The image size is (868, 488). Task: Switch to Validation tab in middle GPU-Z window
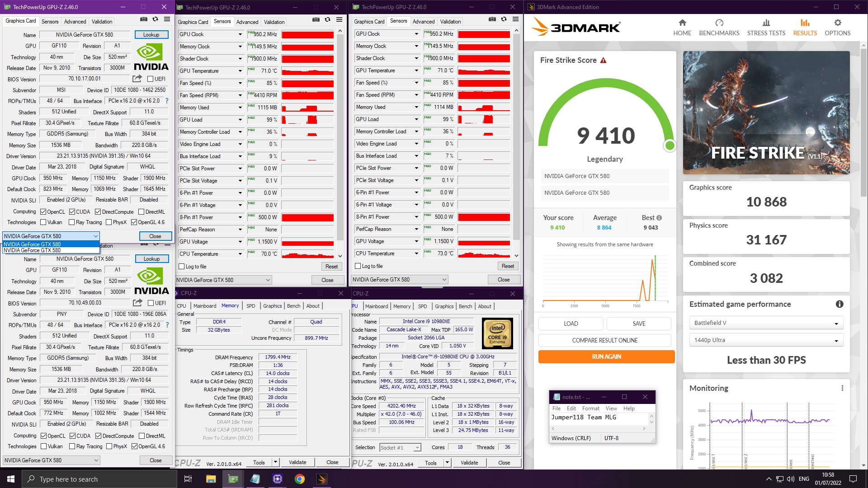coord(274,22)
